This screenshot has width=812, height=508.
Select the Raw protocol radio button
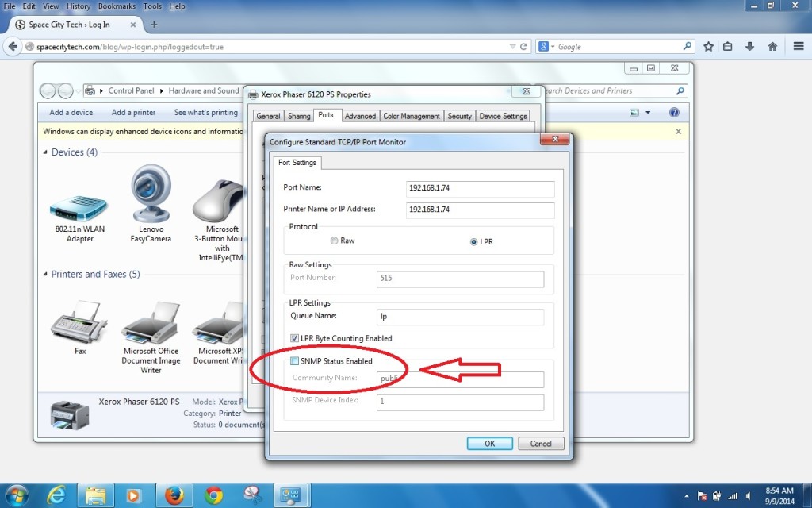coord(334,241)
